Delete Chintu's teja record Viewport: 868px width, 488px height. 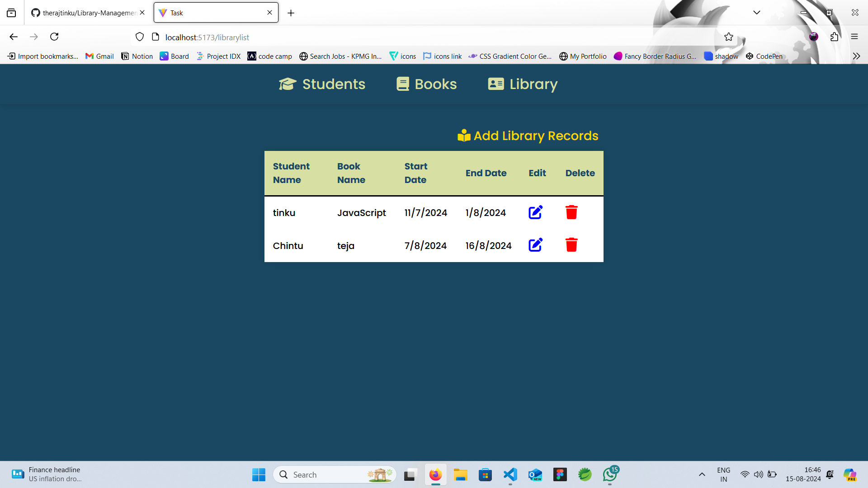click(x=571, y=245)
